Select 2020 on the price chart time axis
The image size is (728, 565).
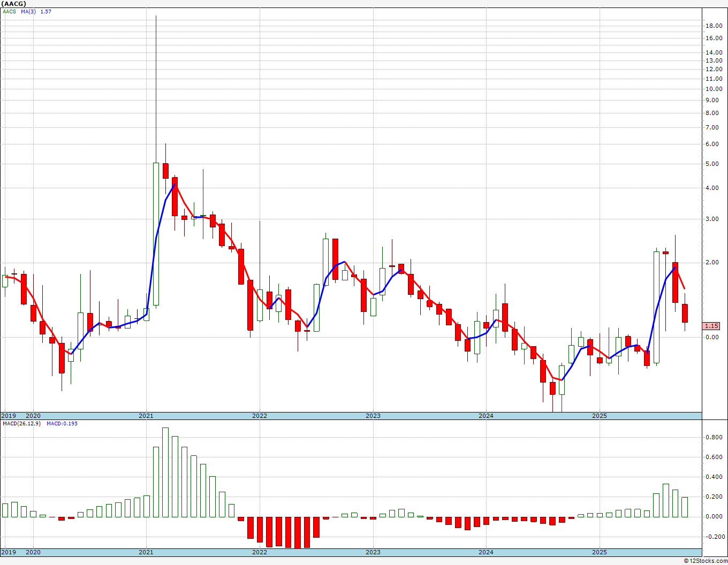(33, 416)
